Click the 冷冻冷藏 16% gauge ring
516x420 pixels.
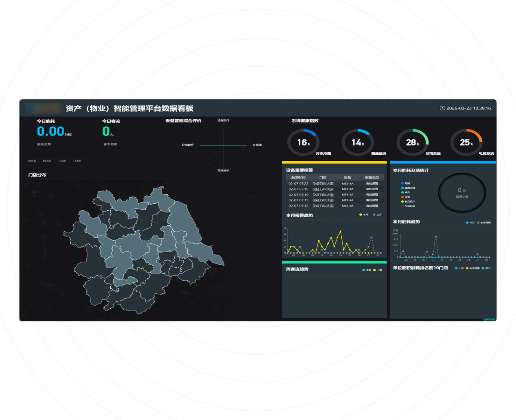[x=303, y=142]
